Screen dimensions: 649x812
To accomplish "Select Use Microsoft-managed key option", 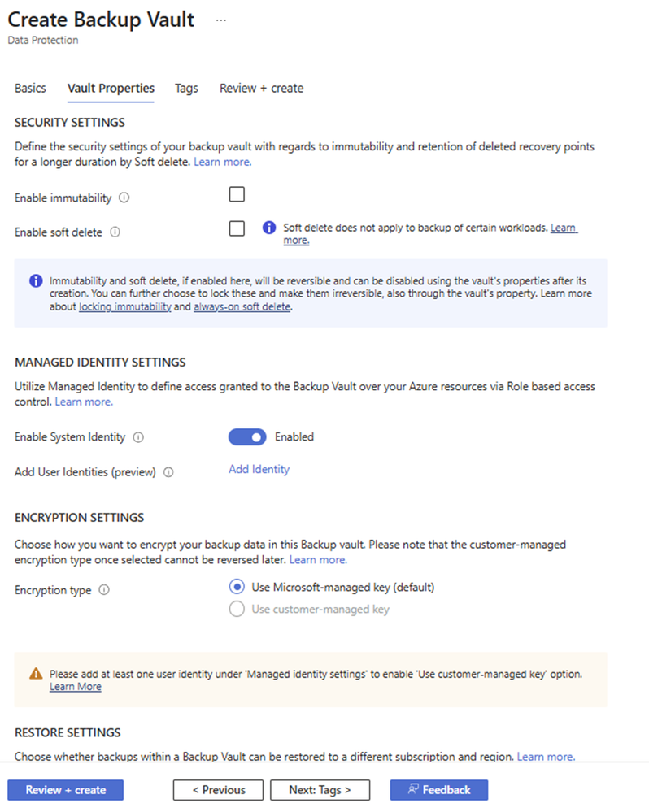I will (x=236, y=586).
